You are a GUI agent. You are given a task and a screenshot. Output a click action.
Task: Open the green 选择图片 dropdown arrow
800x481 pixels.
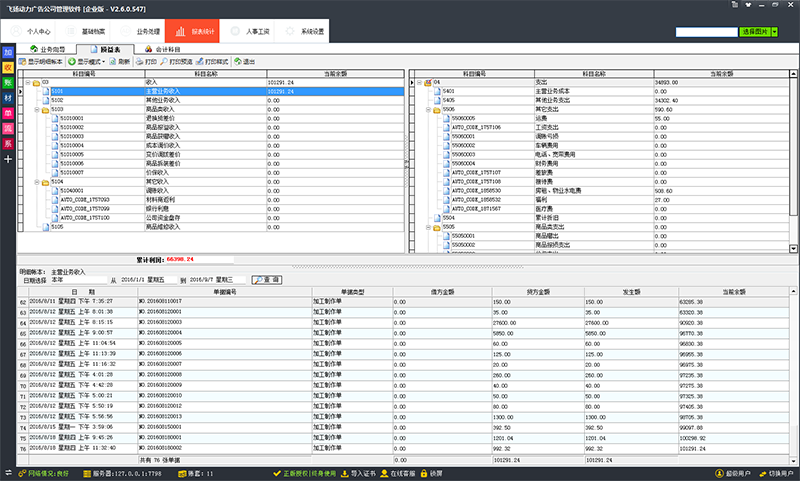(775, 33)
